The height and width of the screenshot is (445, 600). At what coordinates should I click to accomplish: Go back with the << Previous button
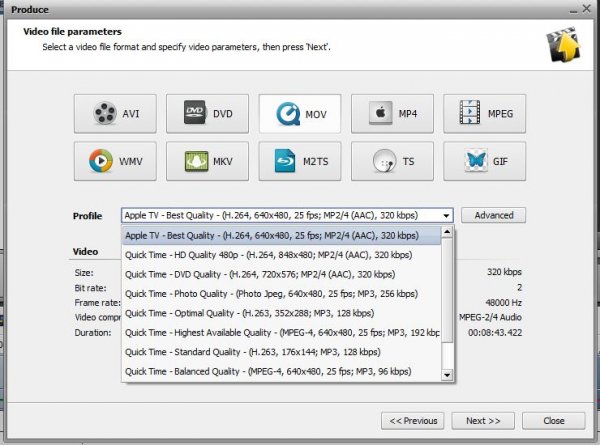[413, 421]
